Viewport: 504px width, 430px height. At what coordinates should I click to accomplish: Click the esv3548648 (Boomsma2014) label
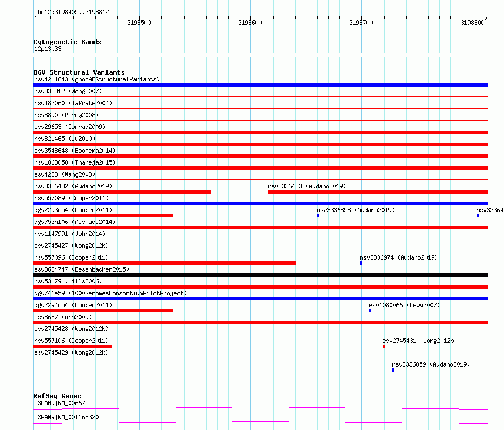point(75,150)
